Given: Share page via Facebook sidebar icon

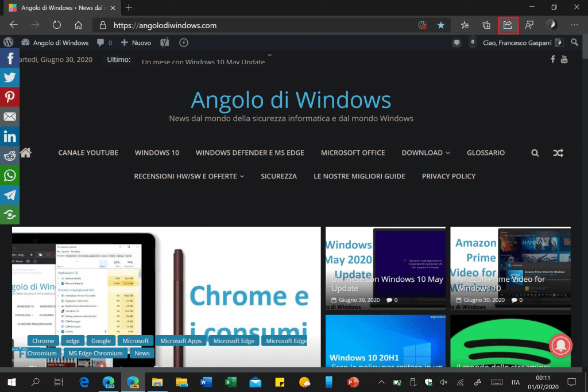Looking at the screenshot, I should [10, 58].
